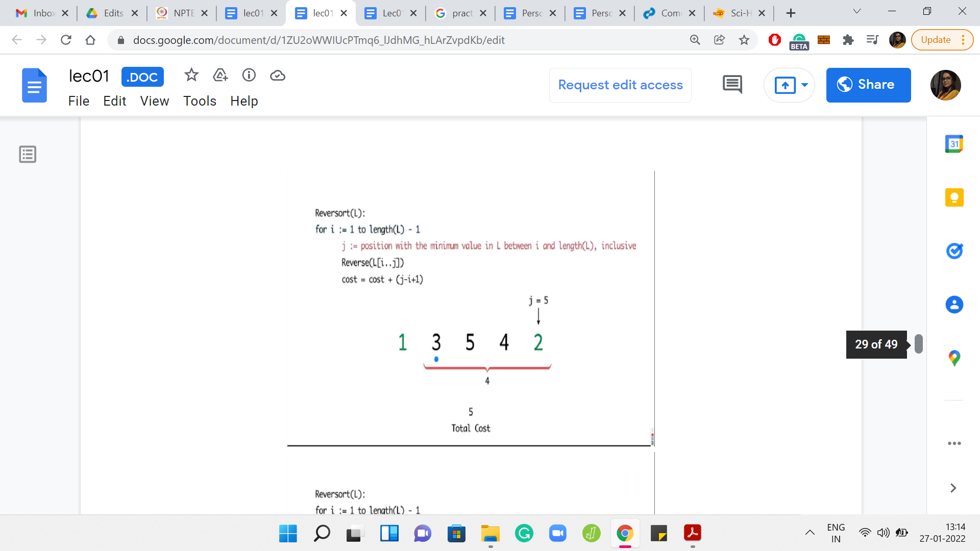This screenshot has width=980, height=551.
Task: Open comment history icon
Action: pos(732,85)
